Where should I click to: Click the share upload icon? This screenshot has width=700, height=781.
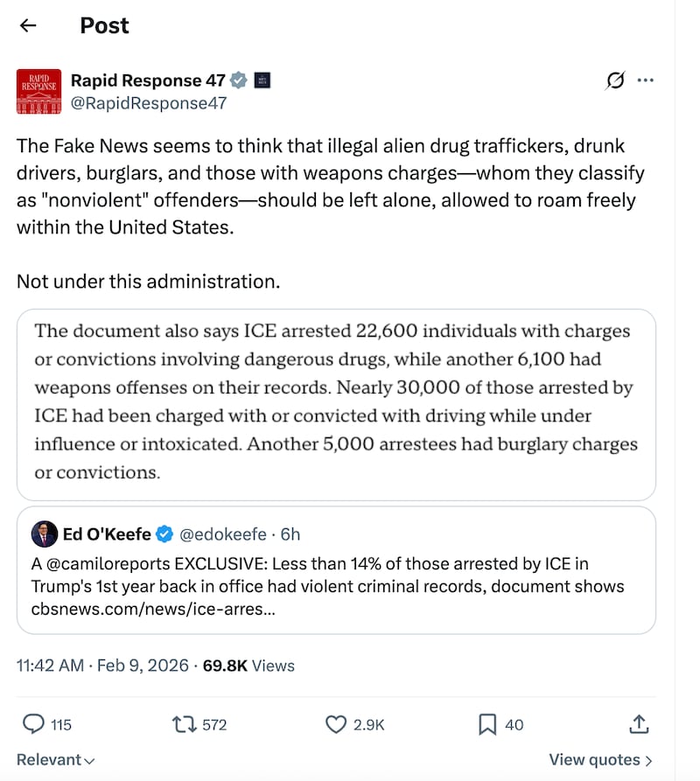coord(639,724)
